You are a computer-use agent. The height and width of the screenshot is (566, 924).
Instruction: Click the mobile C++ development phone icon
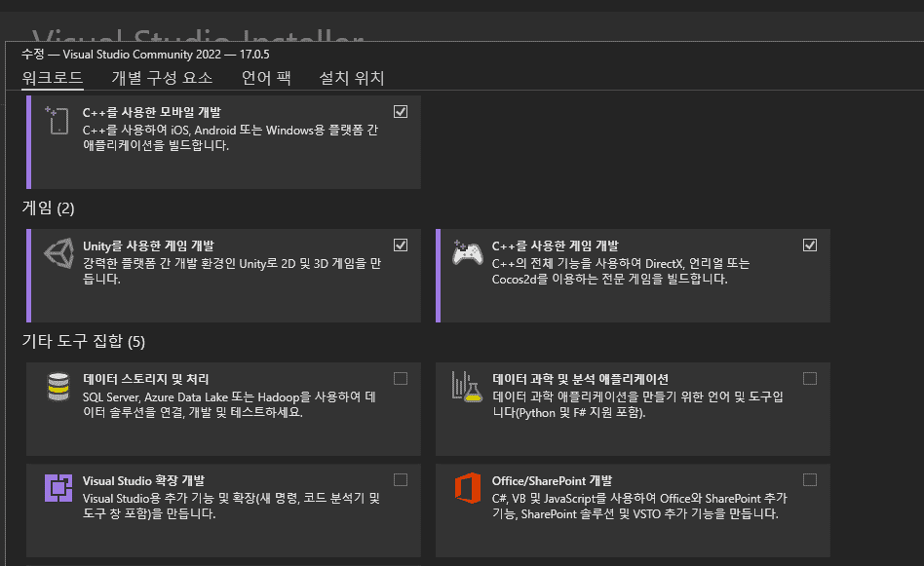[58, 120]
